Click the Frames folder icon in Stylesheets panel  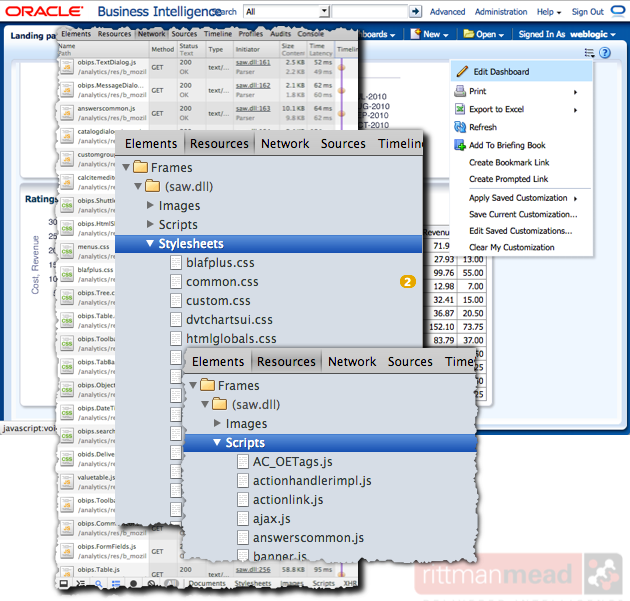click(140, 167)
